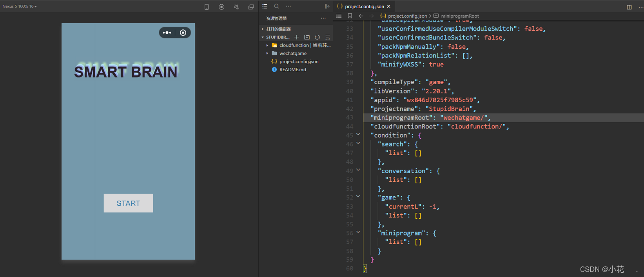Open the more options dots beside search

pyautogui.click(x=288, y=6)
